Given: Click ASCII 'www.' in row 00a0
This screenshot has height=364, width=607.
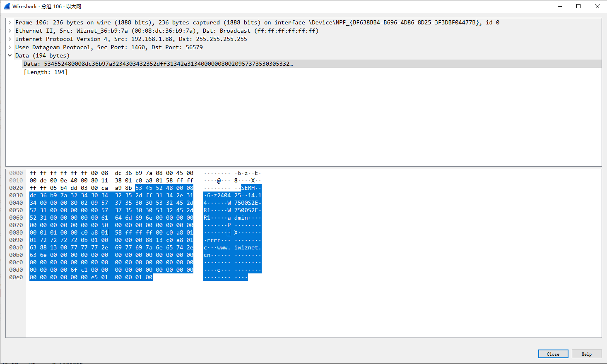Looking at the screenshot, I should (224, 247).
